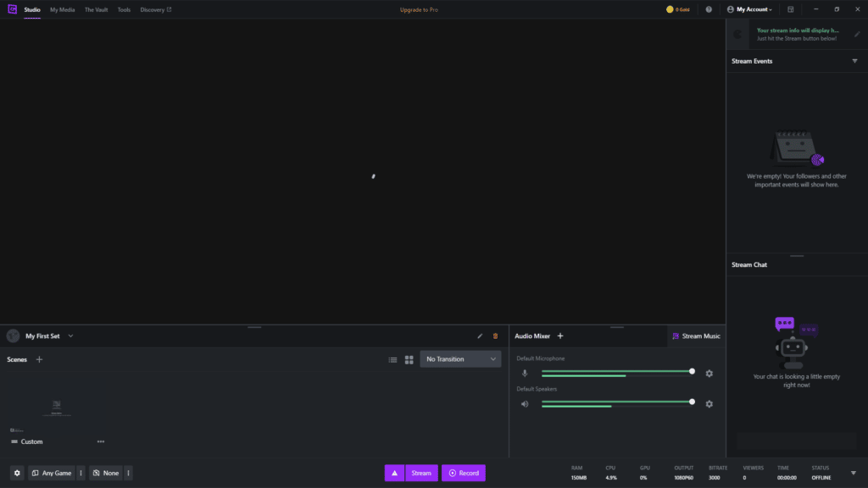
Task: Open the My Account menu
Action: [x=750, y=9]
